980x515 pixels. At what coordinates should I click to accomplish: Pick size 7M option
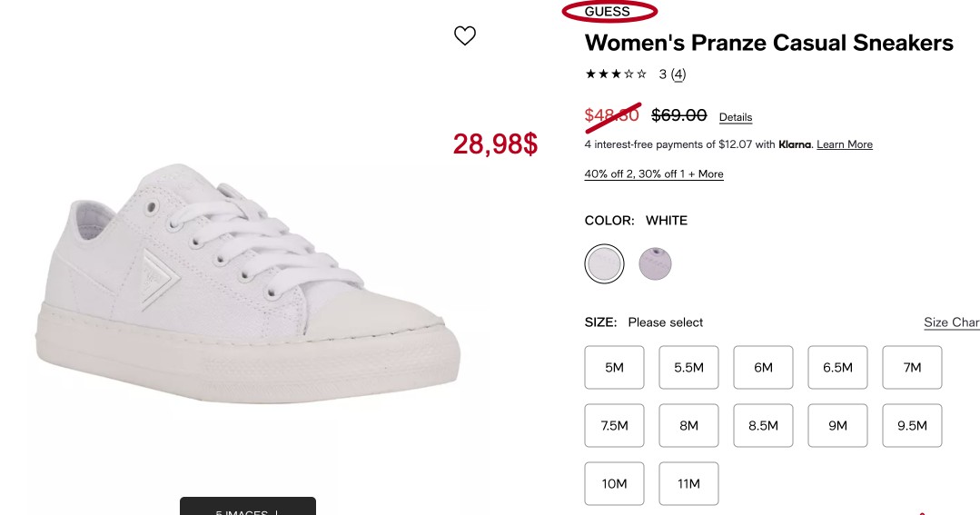[913, 367]
